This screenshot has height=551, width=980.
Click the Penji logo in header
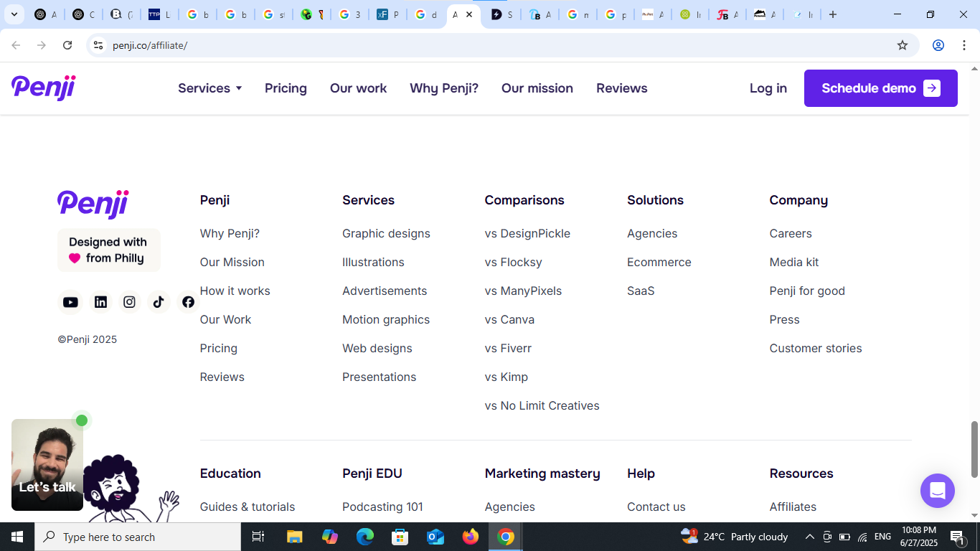(x=44, y=88)
